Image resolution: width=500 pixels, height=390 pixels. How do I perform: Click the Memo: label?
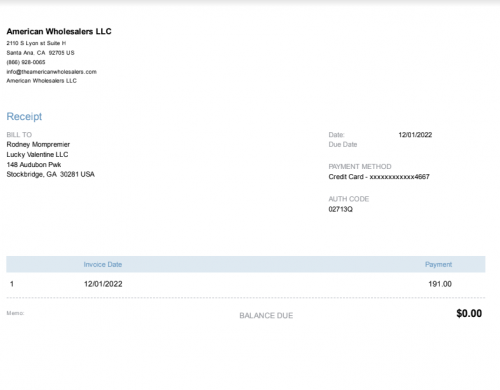point(15,313)
